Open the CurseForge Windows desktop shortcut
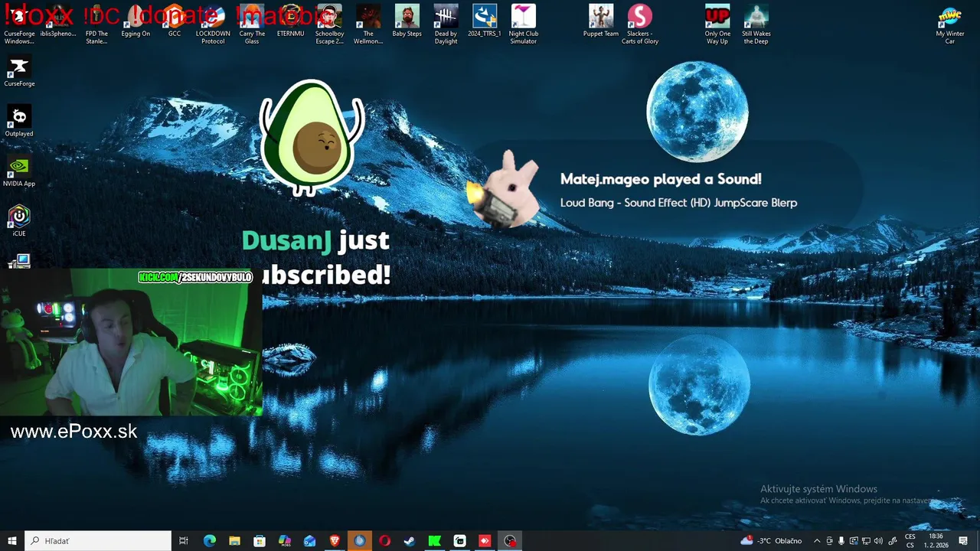This screenshot has width=980, height=551. [x=19, y=24]
